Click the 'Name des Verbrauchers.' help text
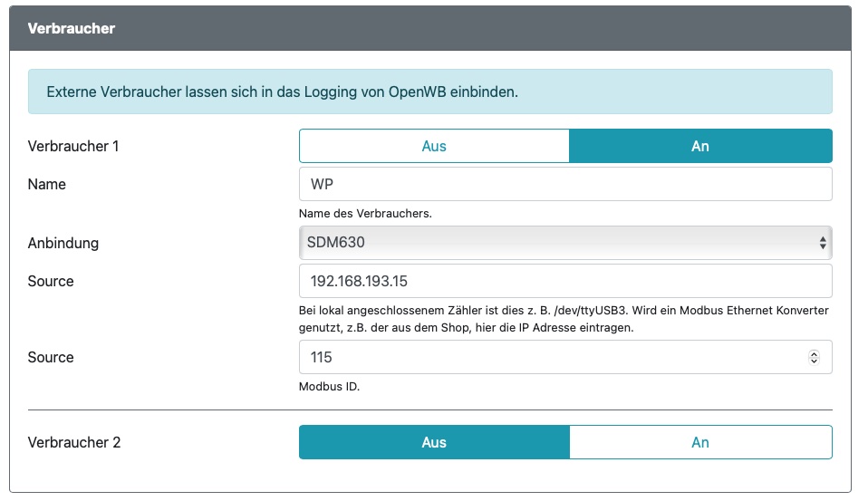The height and width of the screenshot is (501, 868). point(364,214)
